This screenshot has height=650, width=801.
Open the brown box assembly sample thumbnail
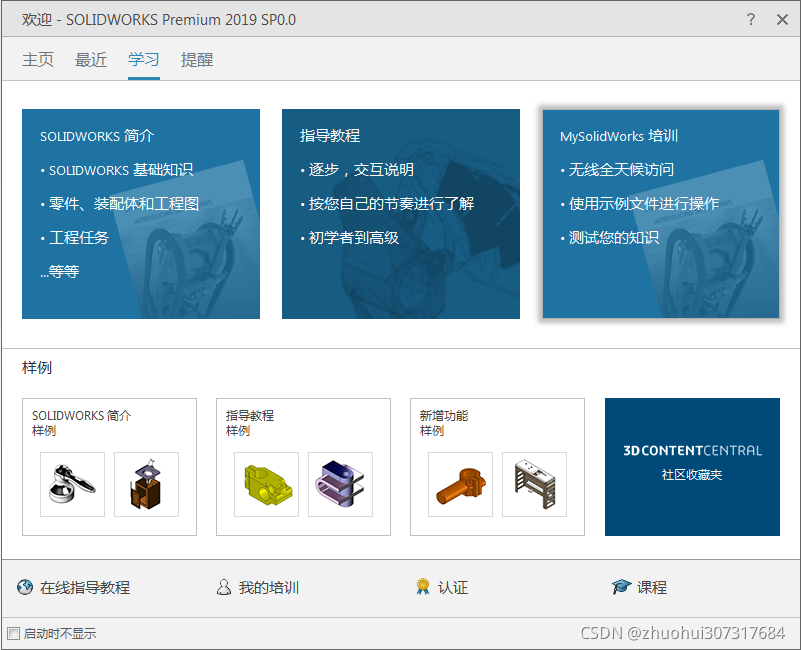(146, 484)
